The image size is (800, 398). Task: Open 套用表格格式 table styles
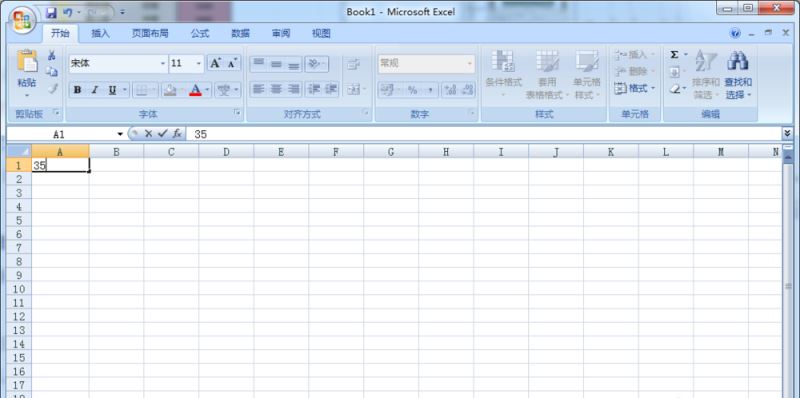[x=547, y=74]
